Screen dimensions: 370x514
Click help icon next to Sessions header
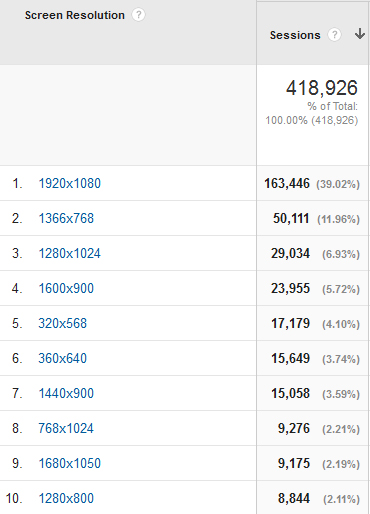334,35
